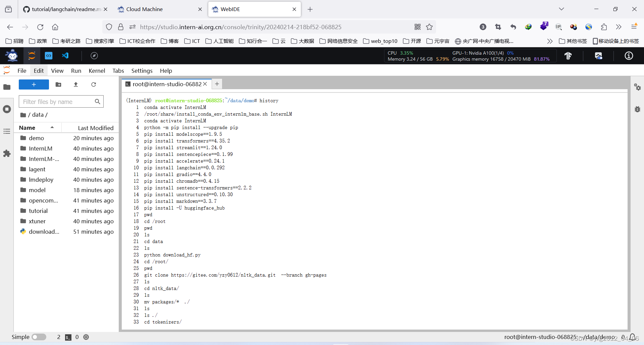Viewport: 644px width, 345px height.
Task: Click the notification bell in status bar
Action: tap(633, 337)
